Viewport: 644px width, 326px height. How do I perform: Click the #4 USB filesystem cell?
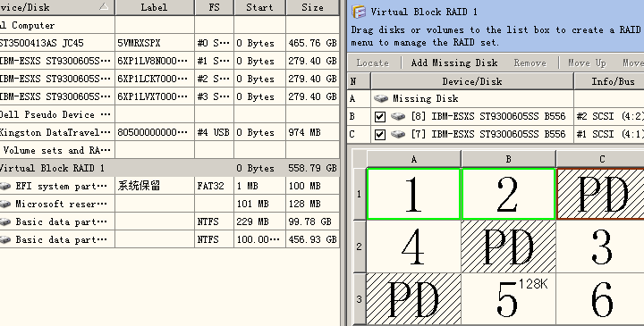pos(214,132)
